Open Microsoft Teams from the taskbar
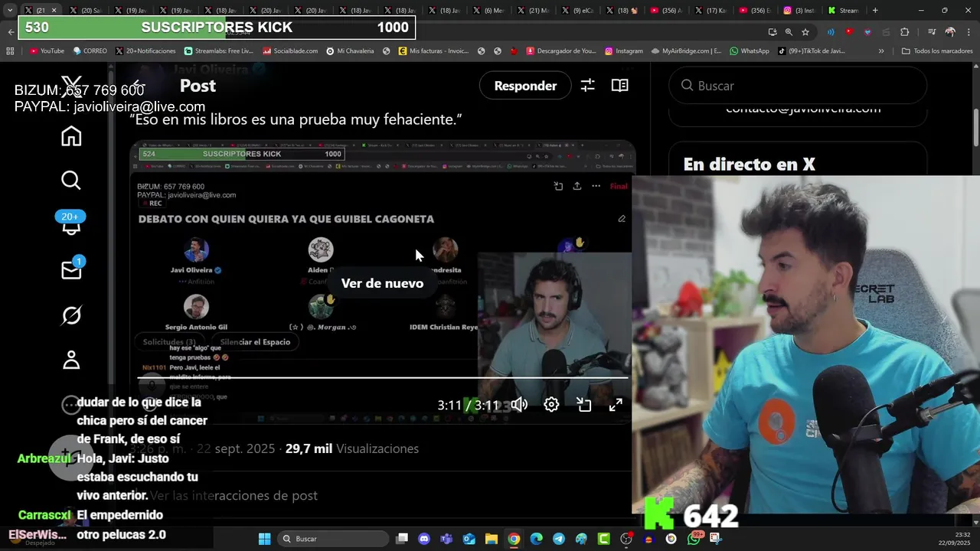The image size is (980, 551). [446, 539]
